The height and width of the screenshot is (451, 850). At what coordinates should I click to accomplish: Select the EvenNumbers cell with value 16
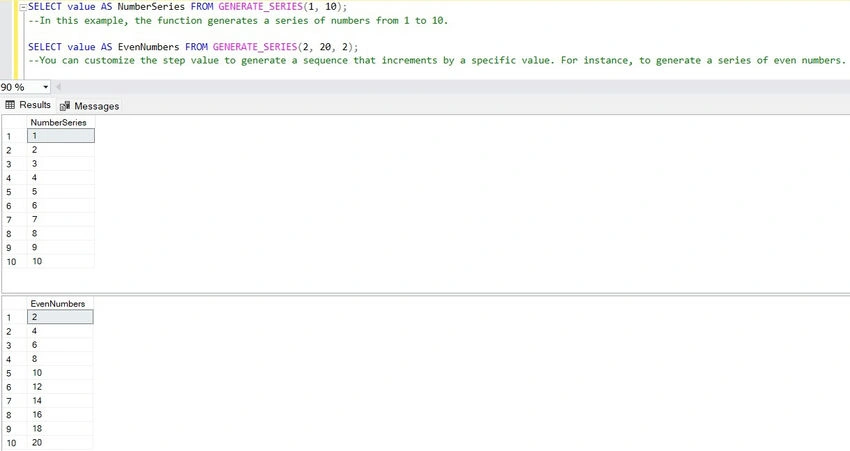pyautogui.click(x=60, y=415)
